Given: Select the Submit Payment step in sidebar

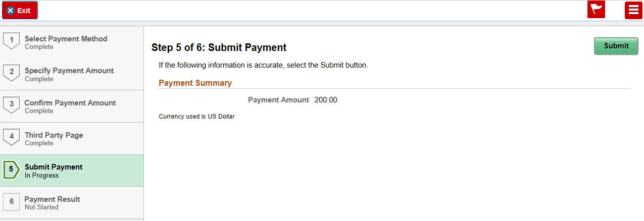Looking at the screenshot, I should click(x=54, y=167).
